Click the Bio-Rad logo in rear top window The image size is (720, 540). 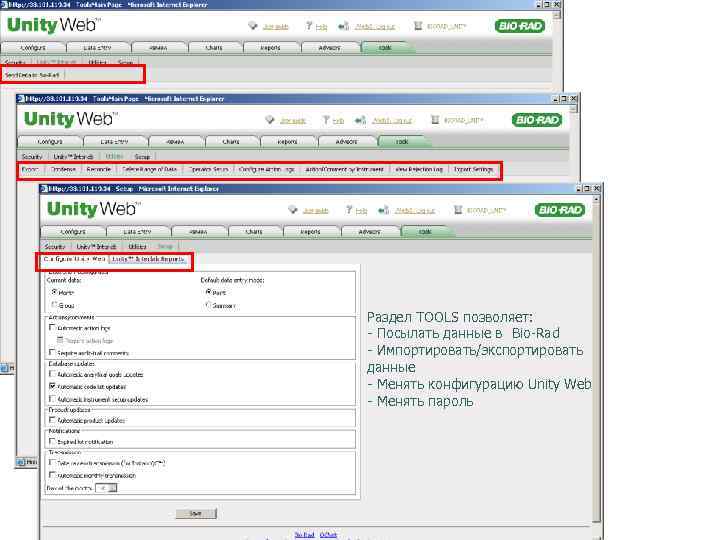[520, 26]
